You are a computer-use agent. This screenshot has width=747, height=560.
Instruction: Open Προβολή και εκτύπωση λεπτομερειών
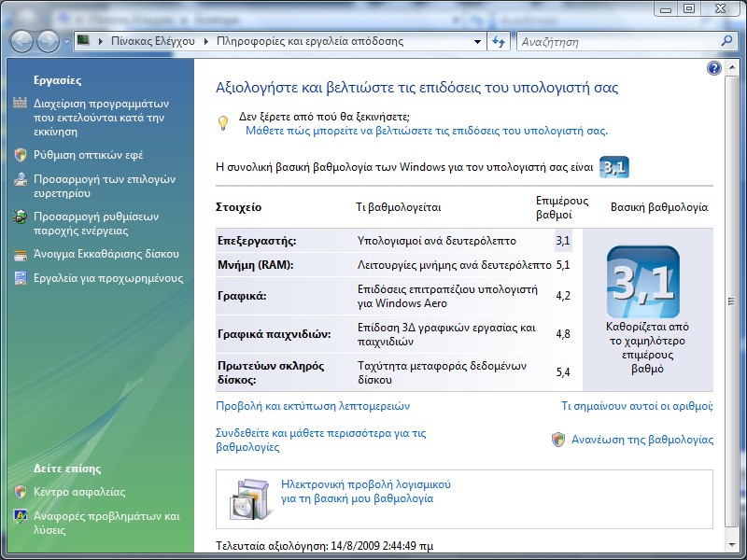(313, 406)
